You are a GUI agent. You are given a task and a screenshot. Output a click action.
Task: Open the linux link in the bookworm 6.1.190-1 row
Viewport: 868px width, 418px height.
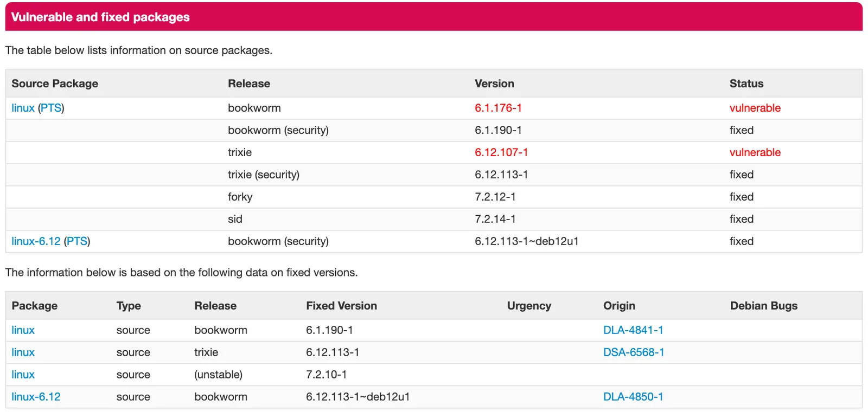click(x=23, y=330)
